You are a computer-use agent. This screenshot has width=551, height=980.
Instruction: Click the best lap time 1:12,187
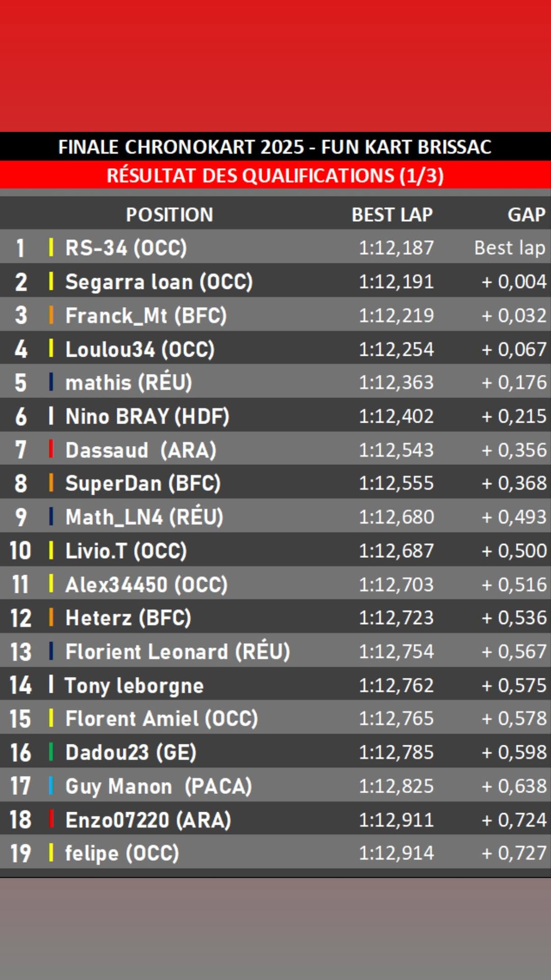(x=396, y=248)
